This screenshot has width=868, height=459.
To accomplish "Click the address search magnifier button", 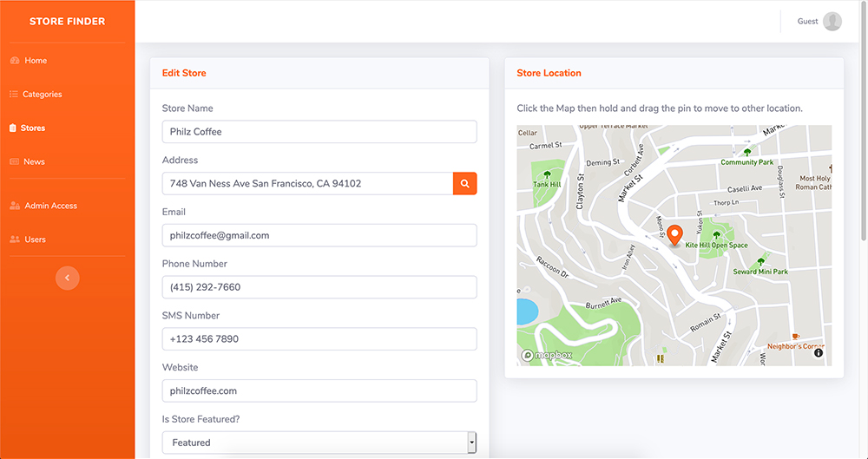I will tap(465, 183).
